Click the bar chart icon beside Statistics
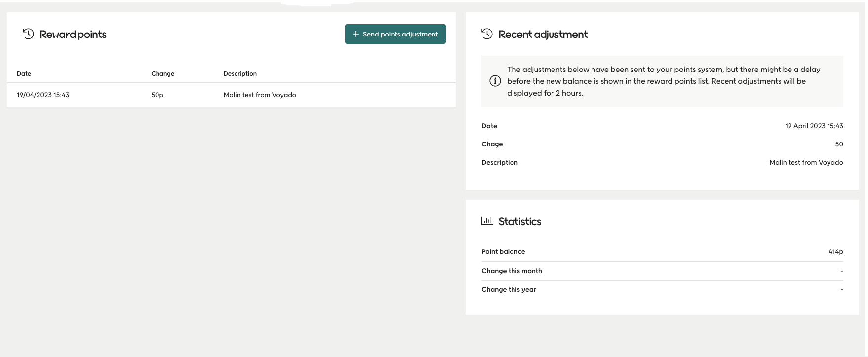The width and height of the screenshot is (868, 357). tap(487, 221)
